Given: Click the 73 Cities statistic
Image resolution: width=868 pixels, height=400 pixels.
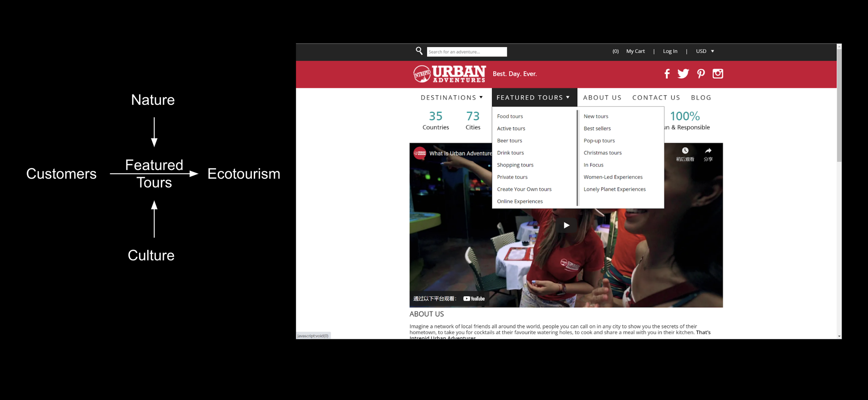Looking at the screenshot, I should coord(473,120).
